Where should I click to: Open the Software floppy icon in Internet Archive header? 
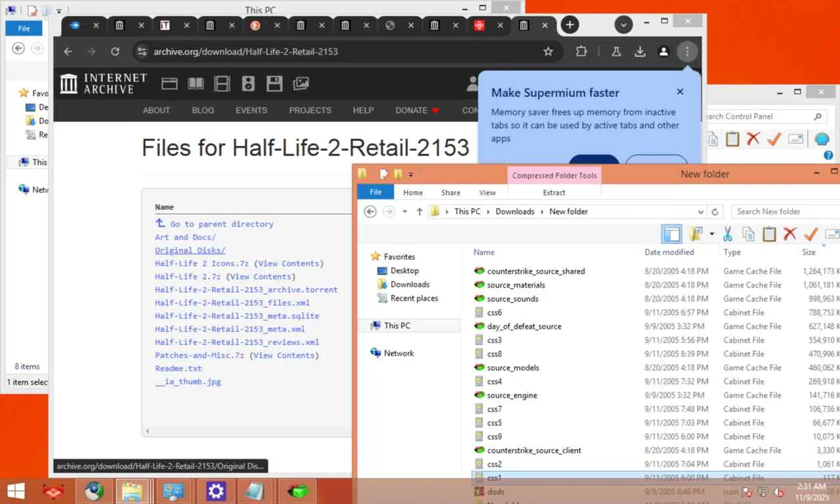tap(274, 83)
